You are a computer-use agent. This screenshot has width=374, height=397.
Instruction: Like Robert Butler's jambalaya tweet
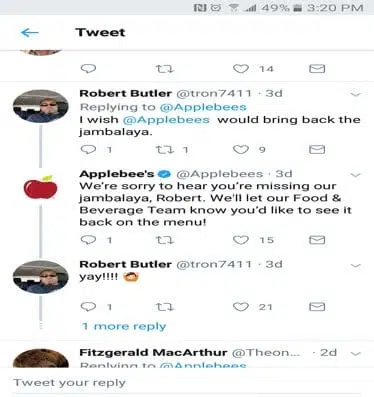241,150
